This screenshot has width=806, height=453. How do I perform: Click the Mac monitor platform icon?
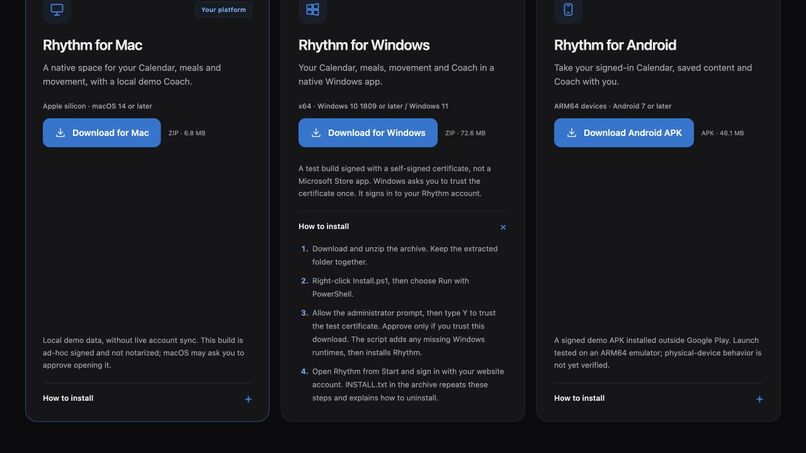[x=57, y=10]
